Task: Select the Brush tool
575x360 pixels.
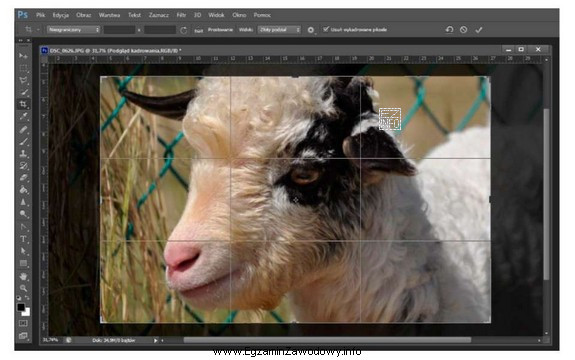Action: click(23, 141)
